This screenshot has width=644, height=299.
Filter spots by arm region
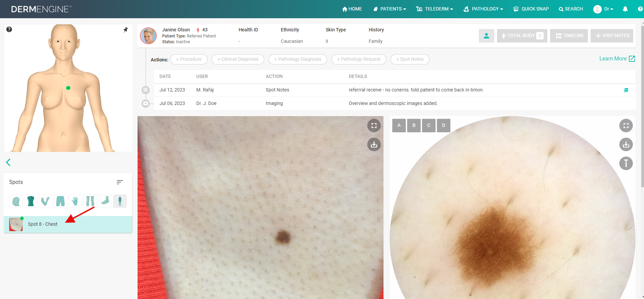pyautogui.click(x=46, y=201)
